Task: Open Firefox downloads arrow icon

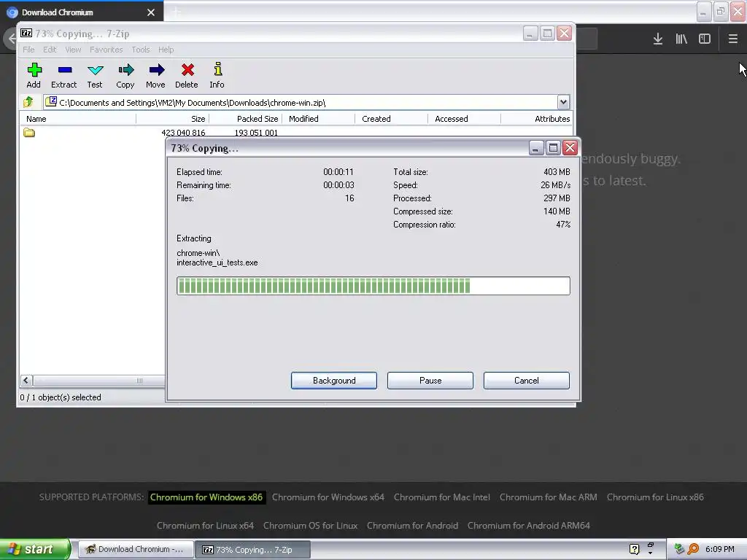Action: [x=657, y=39]
